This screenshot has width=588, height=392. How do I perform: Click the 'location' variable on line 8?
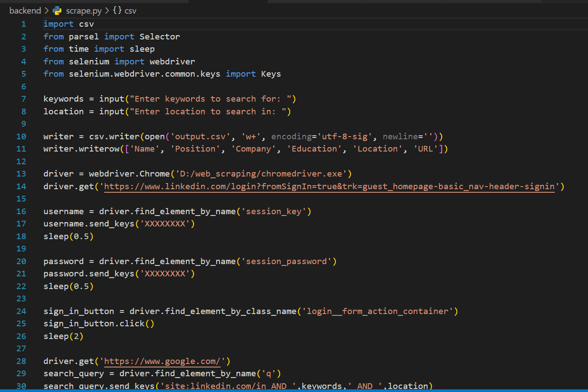coord(64,111)
